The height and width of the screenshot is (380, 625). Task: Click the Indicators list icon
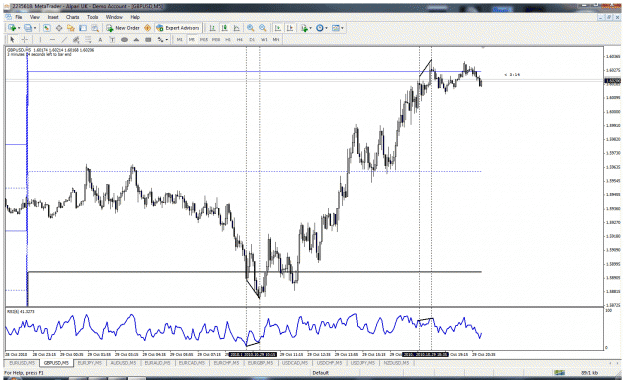(304, 28)
